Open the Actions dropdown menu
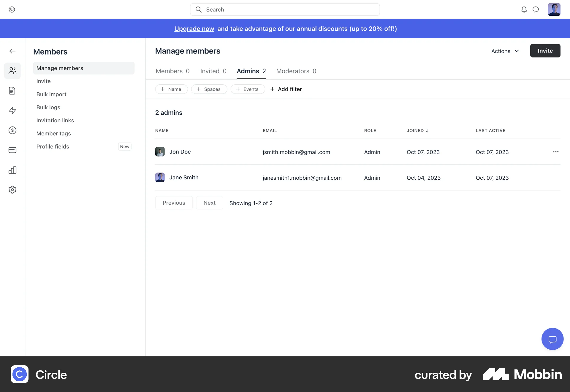 tap(505, 51)
